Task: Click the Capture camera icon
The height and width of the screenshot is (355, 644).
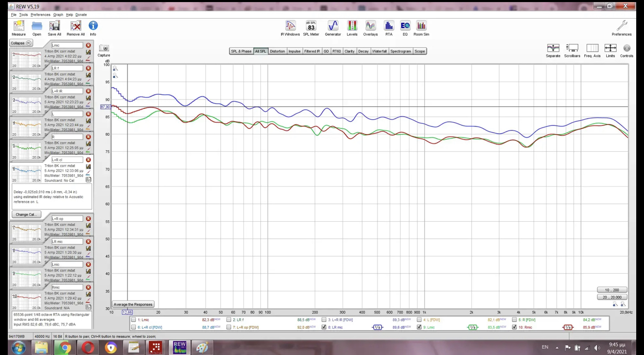Action: [104, 50]
